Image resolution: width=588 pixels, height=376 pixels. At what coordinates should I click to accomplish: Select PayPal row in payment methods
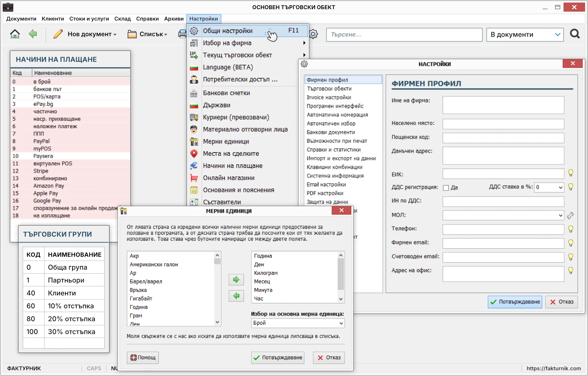(71, 141)
